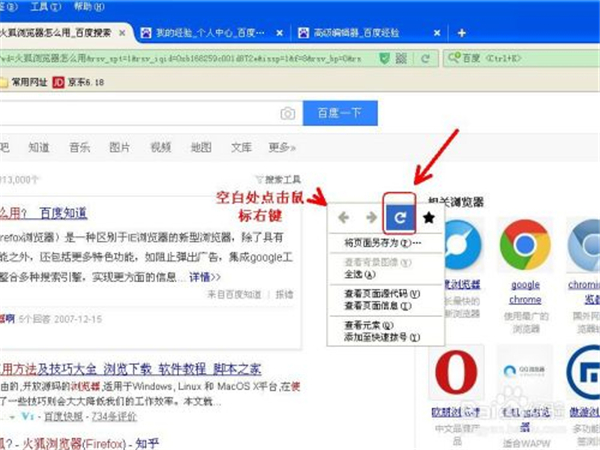Open the 常用网址 bookmark folder
Viewport: 600px width, 450px height.
[24, 82]
